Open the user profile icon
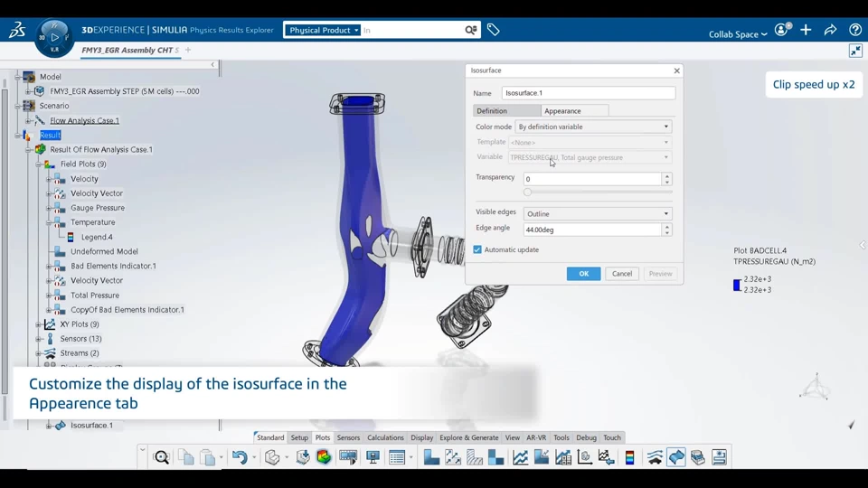The width and height of the screenshot is (868, 488). click(782, 30)
